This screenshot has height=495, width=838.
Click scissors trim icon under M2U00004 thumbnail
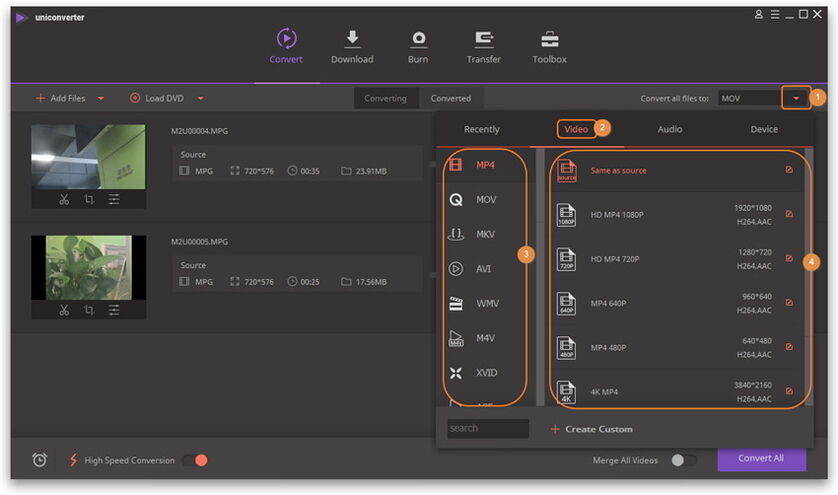[64, 199]
